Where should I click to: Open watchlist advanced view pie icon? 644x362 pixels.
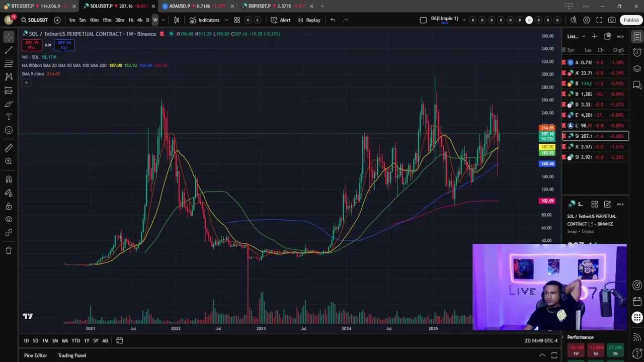click(607, 36)
